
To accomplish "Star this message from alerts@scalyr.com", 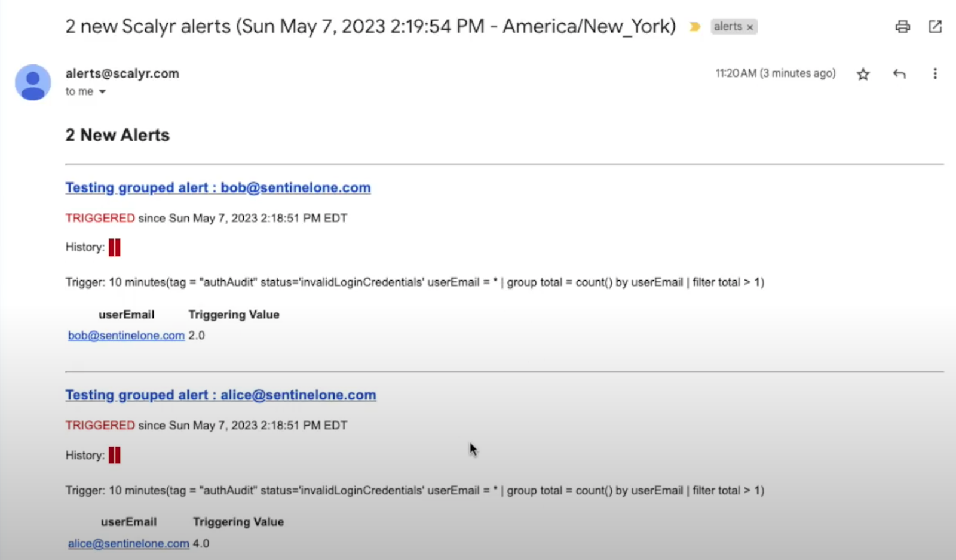I will pos(863,74).
